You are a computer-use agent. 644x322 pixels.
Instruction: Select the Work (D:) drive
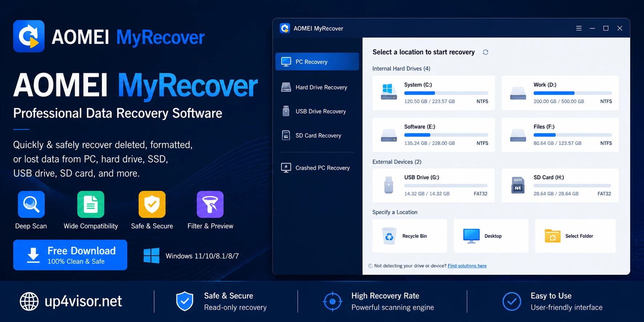point(560,93)
